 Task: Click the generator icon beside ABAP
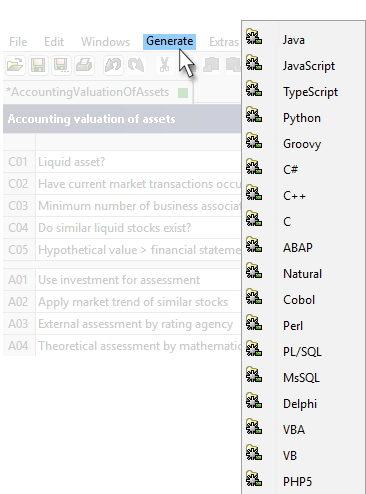(x=254, y=245)
